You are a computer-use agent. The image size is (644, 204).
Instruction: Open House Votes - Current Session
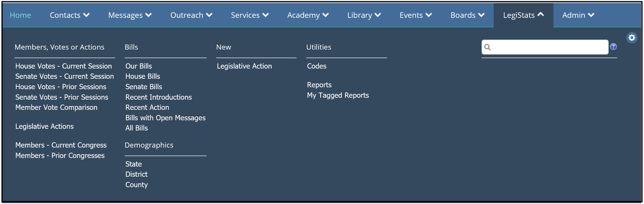[64, 66]
